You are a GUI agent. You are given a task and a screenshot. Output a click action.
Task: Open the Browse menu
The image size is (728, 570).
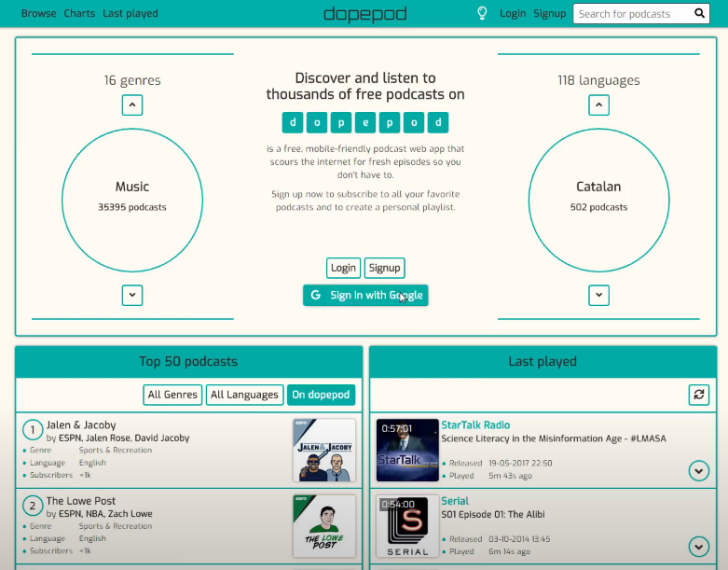pyautogui.click(x=38, y=13)
